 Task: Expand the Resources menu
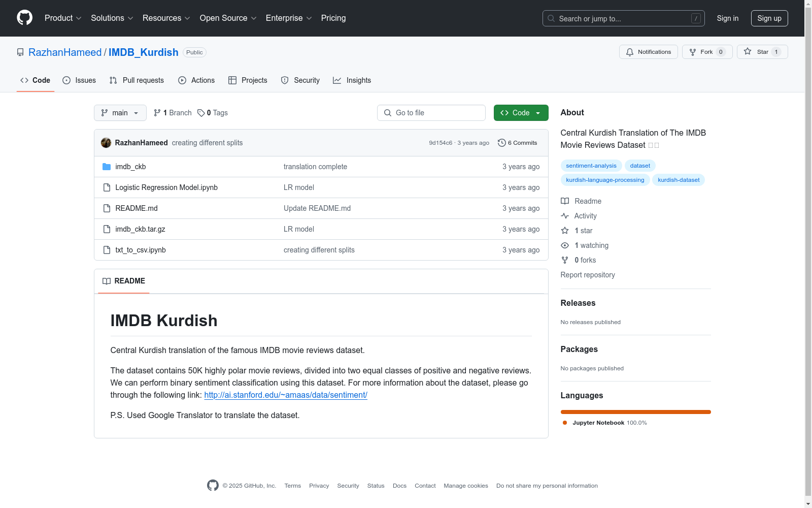[166, 18]
